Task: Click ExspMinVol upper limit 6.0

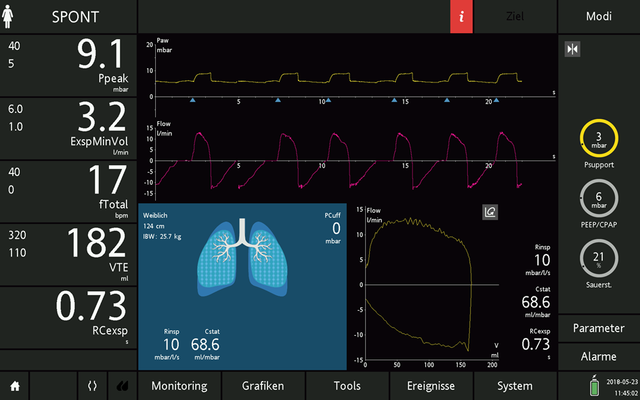Action: [x=16, y=109]
